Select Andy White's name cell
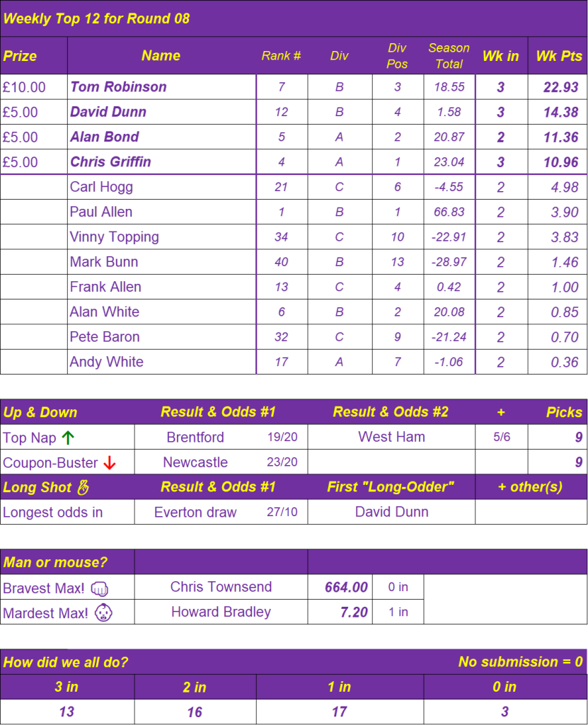588x725 pixels. coord(162,362)
